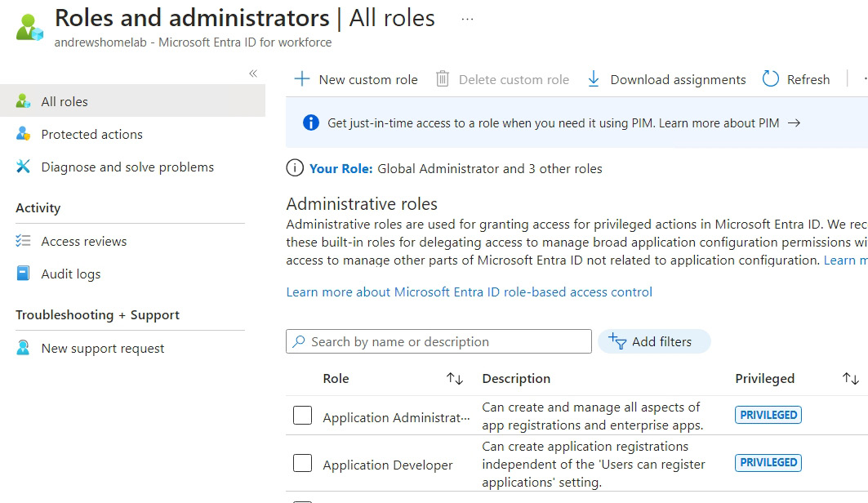The width and height of the screenshot is (868, 503).
Task: Click the Protected actions sidebar icon
Action: click(23, 134)
